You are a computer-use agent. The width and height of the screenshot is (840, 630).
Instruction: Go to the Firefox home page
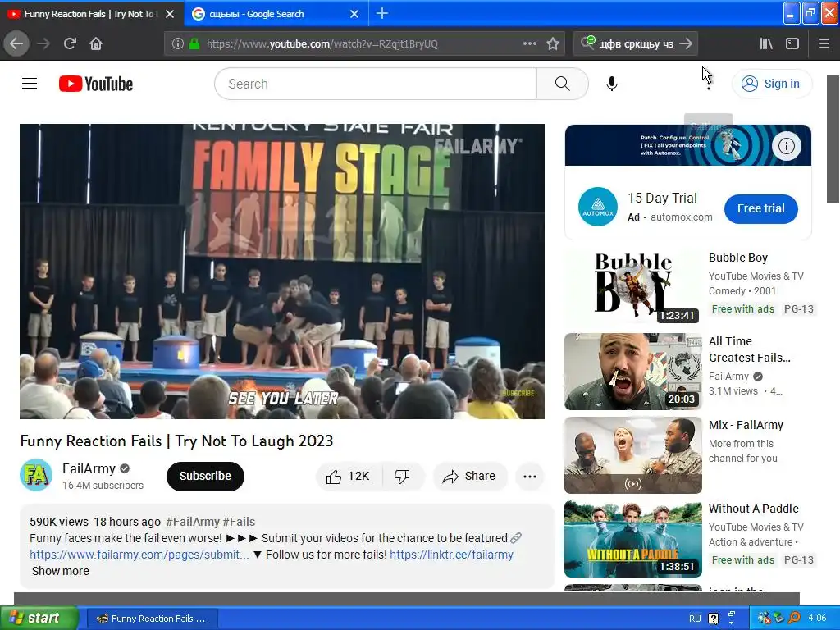point(96,44)
